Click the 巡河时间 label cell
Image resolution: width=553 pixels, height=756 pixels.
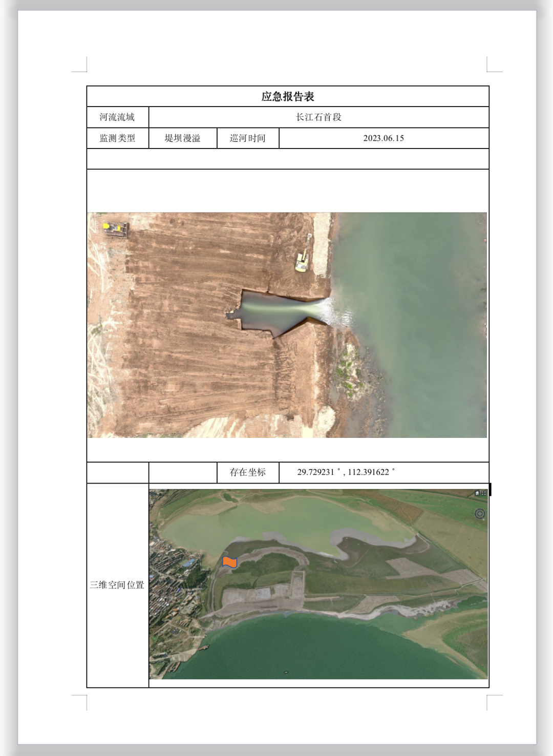coord(248,138)
